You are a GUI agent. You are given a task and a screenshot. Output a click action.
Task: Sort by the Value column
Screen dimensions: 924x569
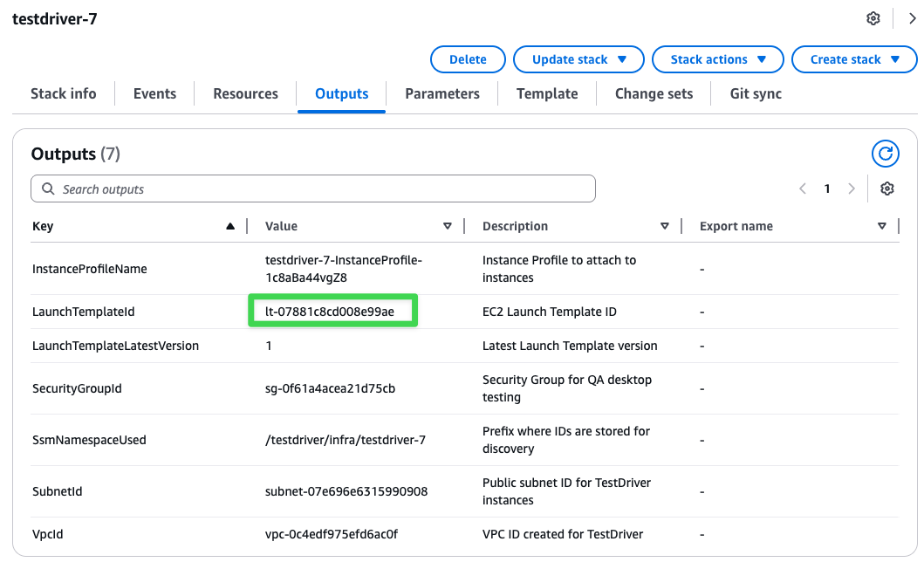click(x=448, y=226)
